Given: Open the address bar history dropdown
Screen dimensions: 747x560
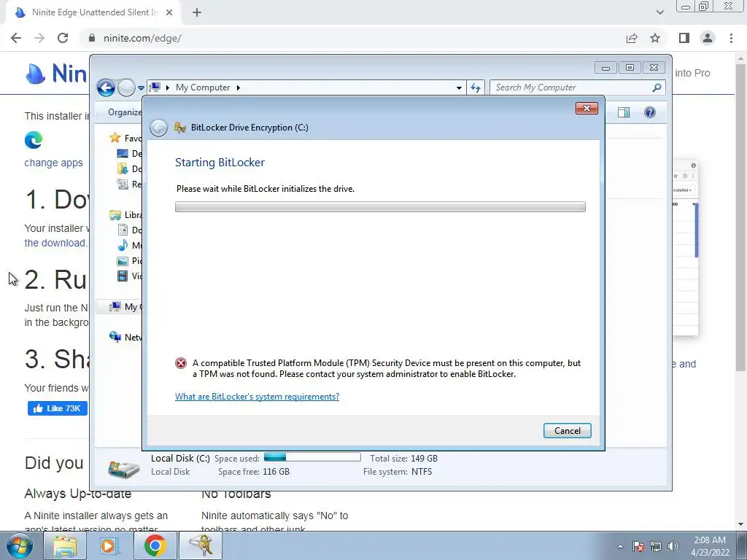Looking at the screenshot, I should [x=459, y=87].
